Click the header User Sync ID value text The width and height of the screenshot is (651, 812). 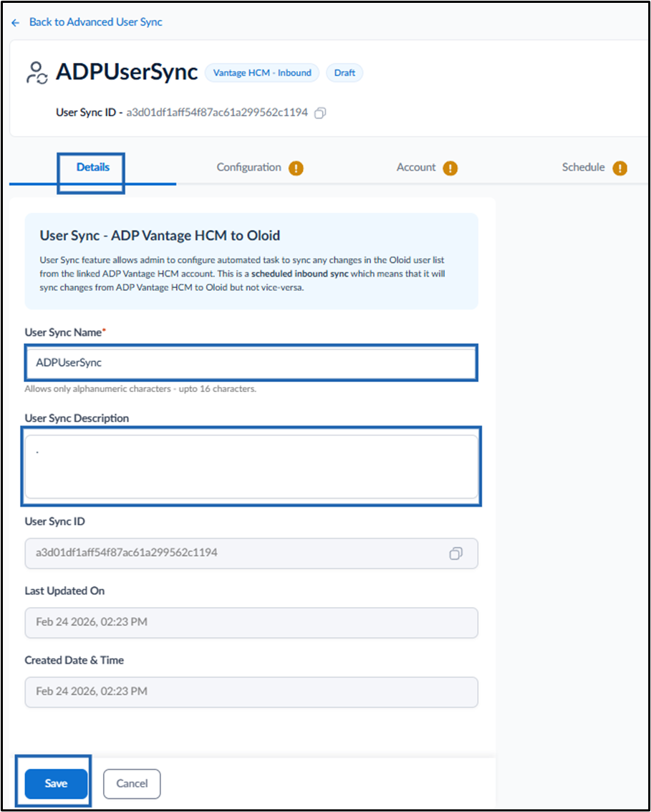coord(217,113)
